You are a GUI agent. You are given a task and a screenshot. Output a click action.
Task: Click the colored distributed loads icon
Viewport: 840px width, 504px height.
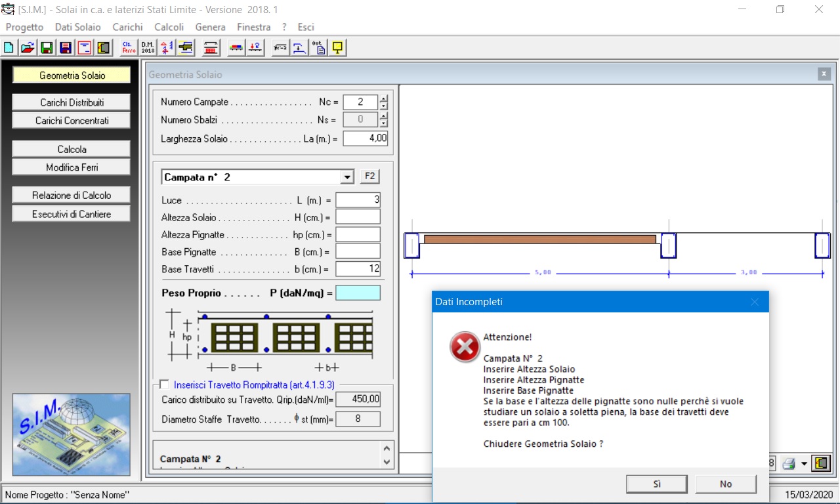236,47
